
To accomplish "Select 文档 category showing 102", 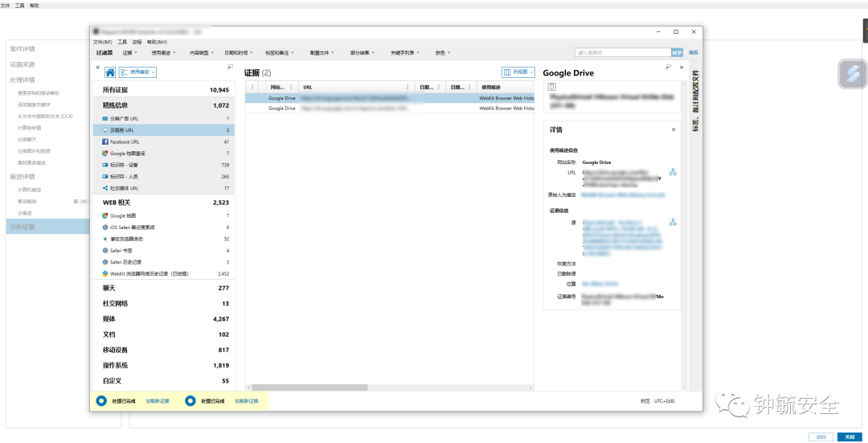I will (x=165, y=334).
